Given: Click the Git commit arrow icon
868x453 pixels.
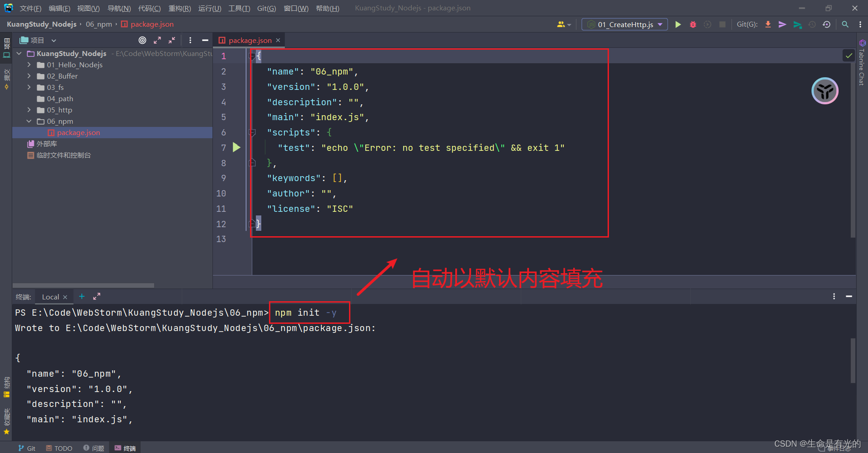Looking at the screenshot, I should (782, 24).
